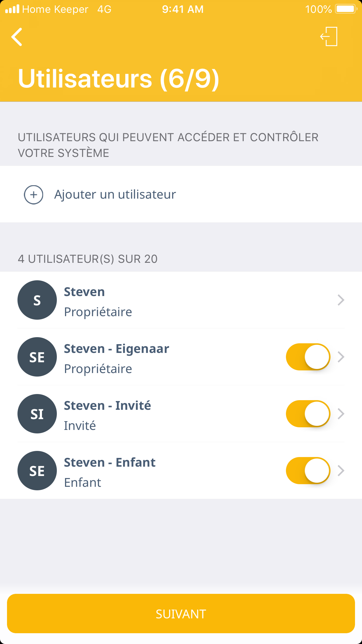Tap the battery icon in status bar

(x=346, y=9)
